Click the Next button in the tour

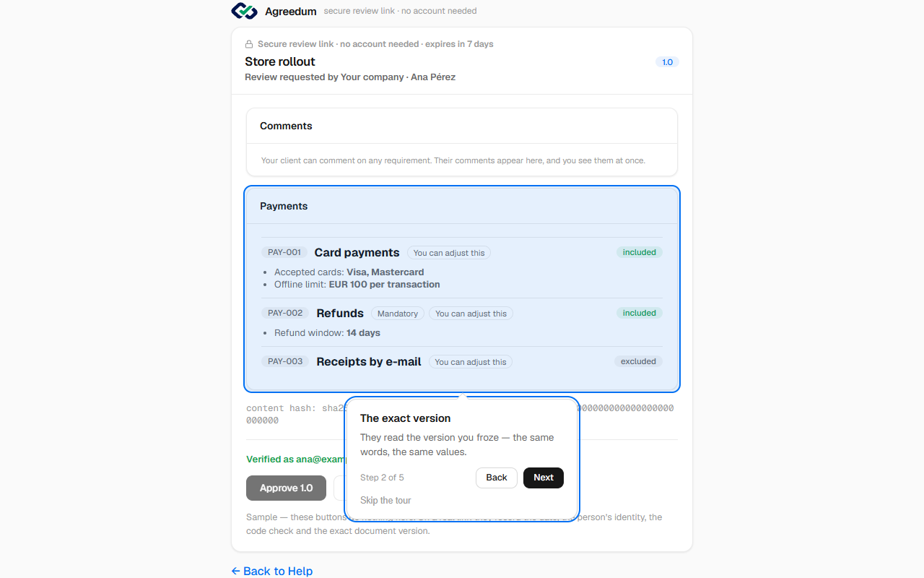(x=544, y=478)
